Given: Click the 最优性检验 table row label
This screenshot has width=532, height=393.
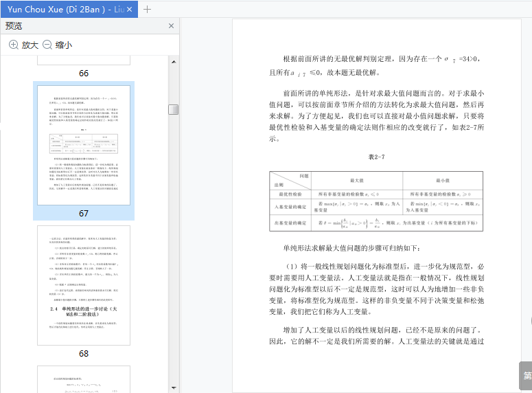Looking at the screenshot, I should point(290,194).
